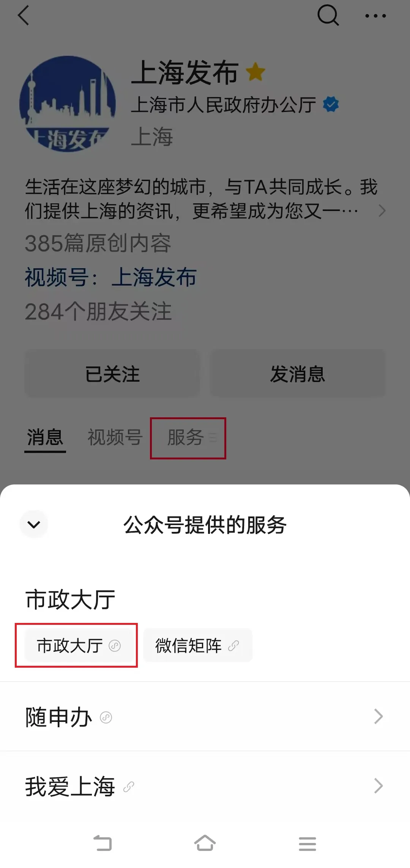The width and height of the screenshot is (410, 868).
Task: Tap the 上海发布 profile avatar
Action: (x=68, y=104)
